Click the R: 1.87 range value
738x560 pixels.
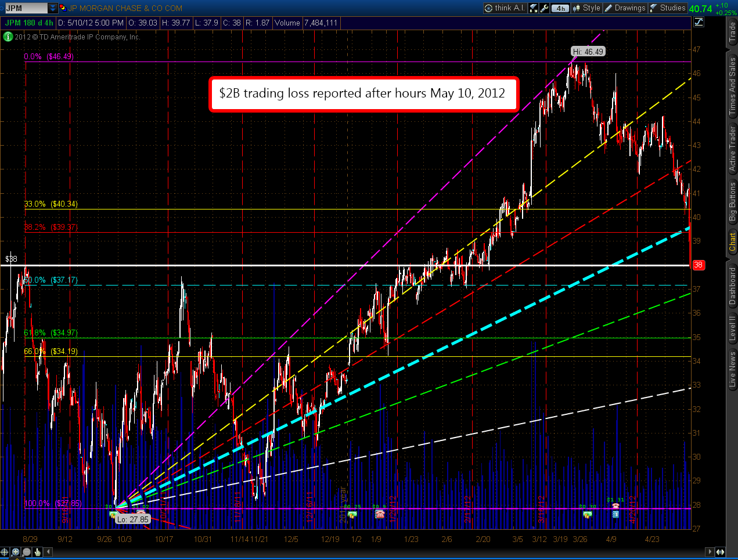click(x=258, y=23)
